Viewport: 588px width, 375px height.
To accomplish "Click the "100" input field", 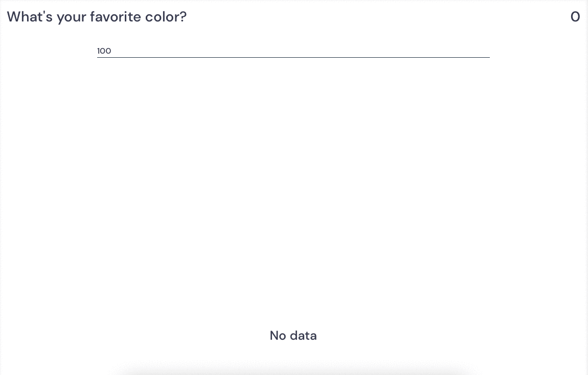I will (293, 51).
